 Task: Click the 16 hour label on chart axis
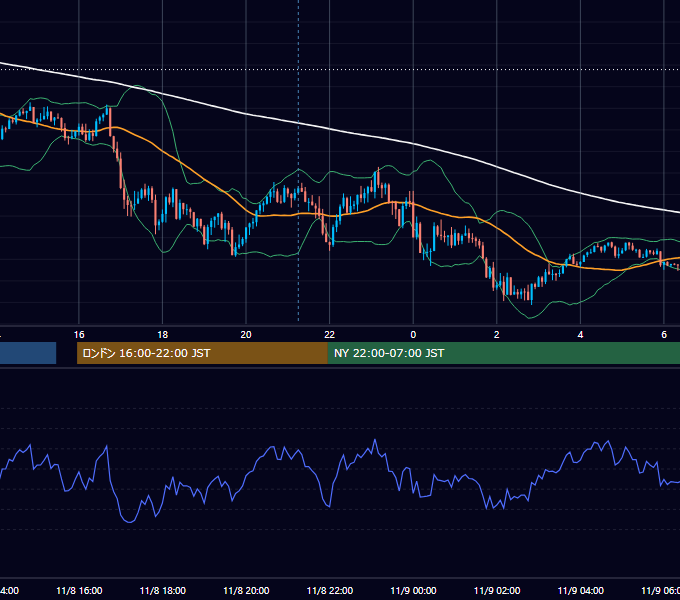pyautogui.click(x=79, y=335)
